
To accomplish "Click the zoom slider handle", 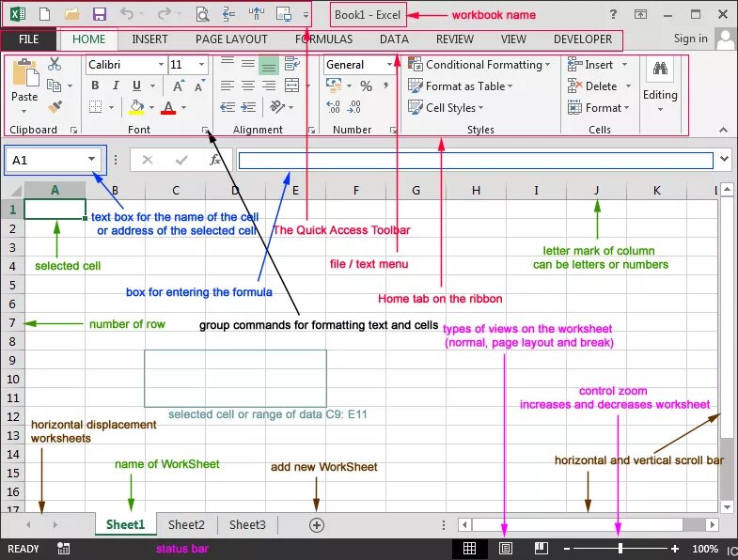I will tap(620, 548).
